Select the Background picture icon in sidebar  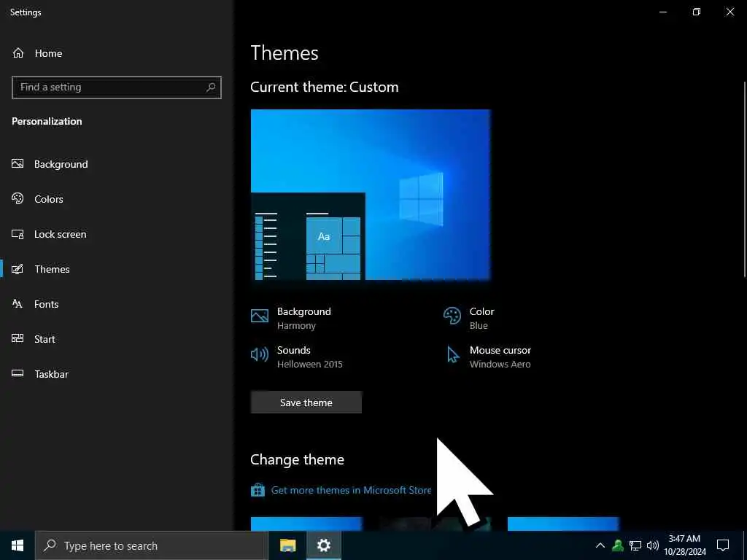click(x=18, y=164)
